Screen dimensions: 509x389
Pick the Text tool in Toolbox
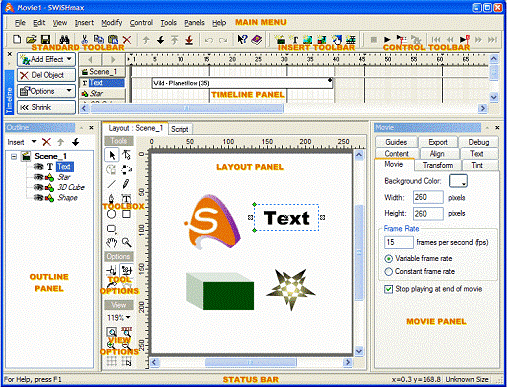point(126,199)
